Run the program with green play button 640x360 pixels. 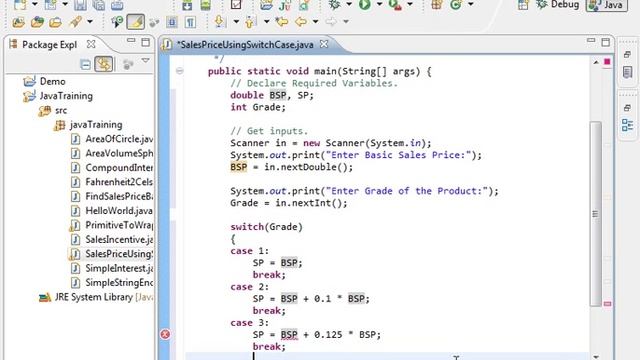364,4
